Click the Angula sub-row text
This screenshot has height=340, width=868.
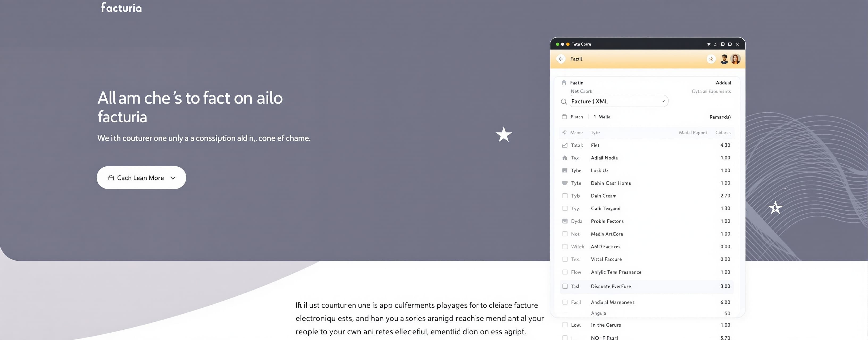pos(598,313)
